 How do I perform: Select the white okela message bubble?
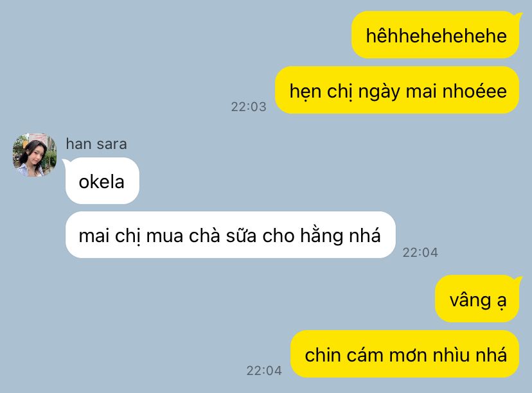coord(102,180)
